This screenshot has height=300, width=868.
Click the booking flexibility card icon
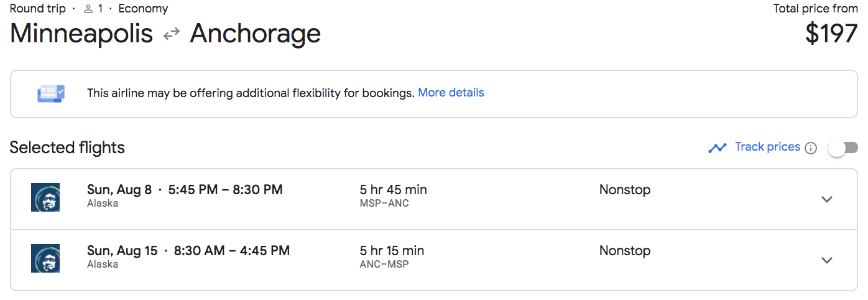[x=50, y=93]
